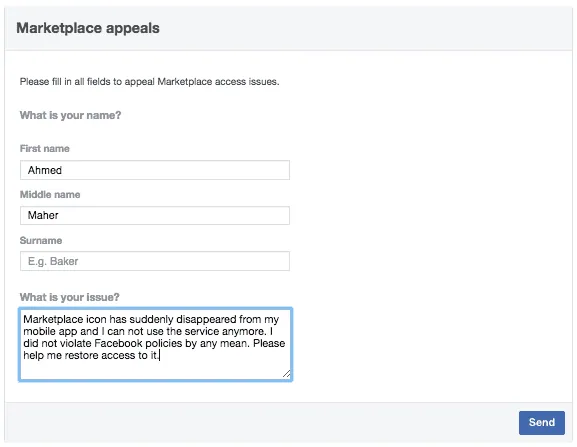Place cursor at end of 'access to it.'
This screenshot has width=577, height=447.
coord(159,355)
